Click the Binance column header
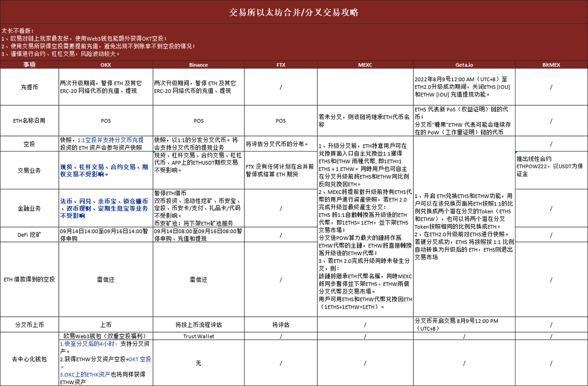 point(198,65)
